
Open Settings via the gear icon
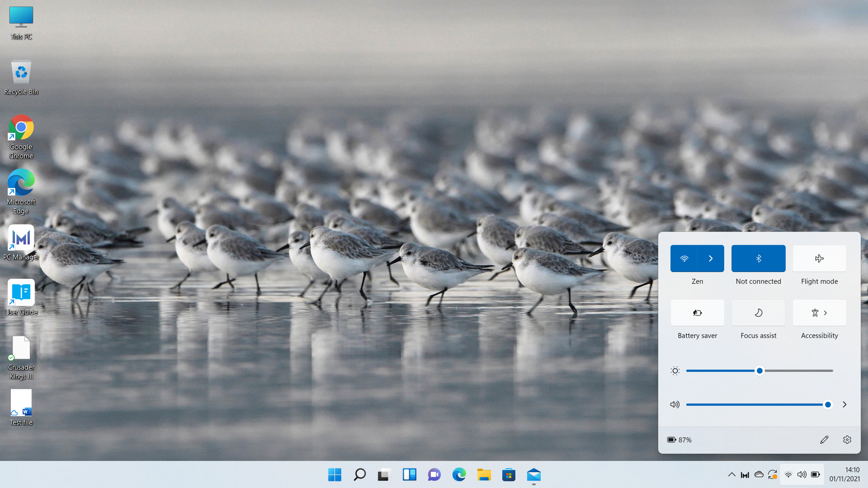[847, 440]
